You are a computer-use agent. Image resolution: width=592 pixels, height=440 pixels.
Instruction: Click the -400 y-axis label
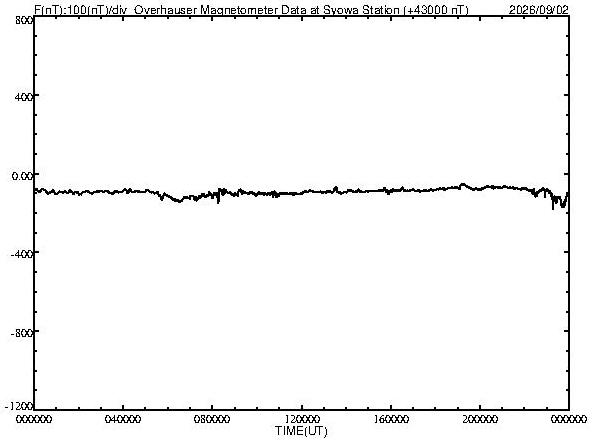pyautogui.click(x=22, y=254)
